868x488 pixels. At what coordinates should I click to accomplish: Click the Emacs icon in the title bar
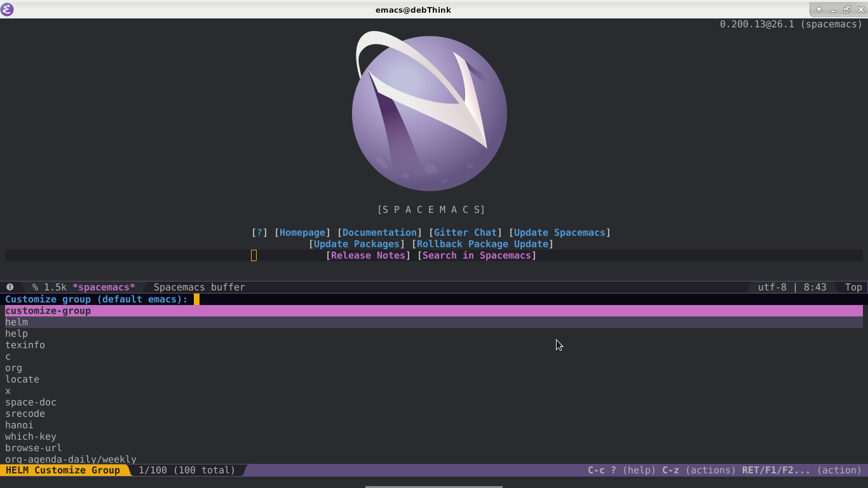coord(7,10)
